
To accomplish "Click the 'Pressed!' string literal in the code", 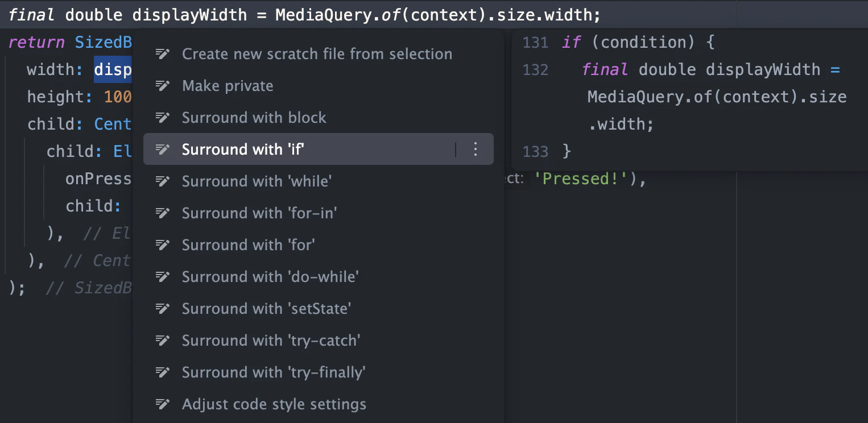I will (x=581, y=178).
